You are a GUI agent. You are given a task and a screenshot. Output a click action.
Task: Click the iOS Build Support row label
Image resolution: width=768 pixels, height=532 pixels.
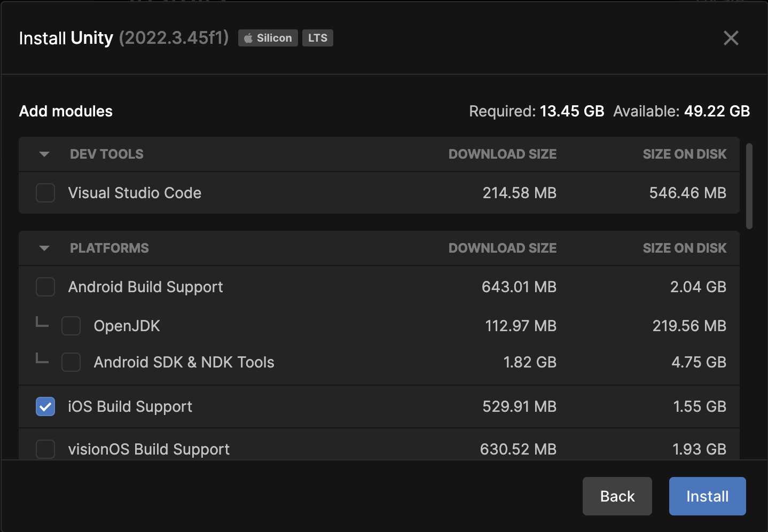tap(130, 406)
